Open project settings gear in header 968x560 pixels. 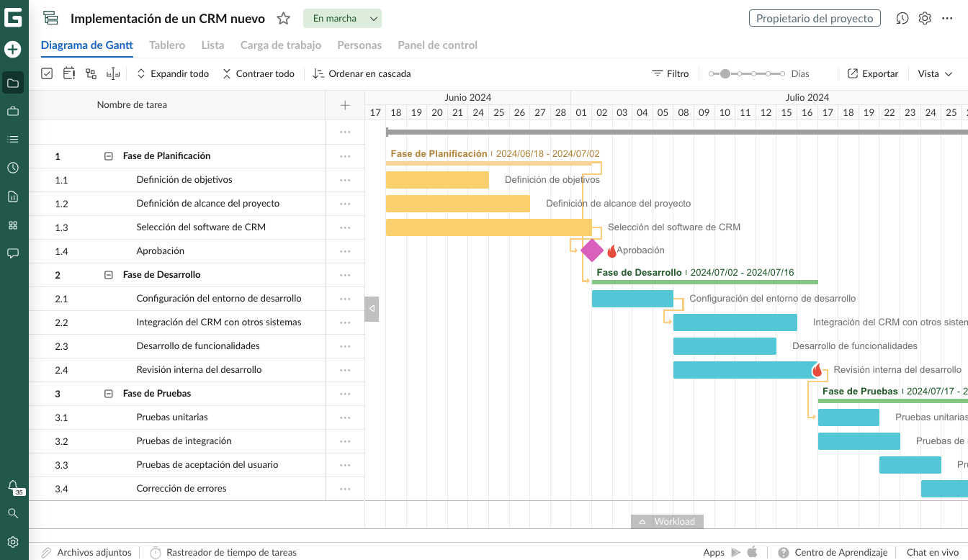click(x=926, y=19)
